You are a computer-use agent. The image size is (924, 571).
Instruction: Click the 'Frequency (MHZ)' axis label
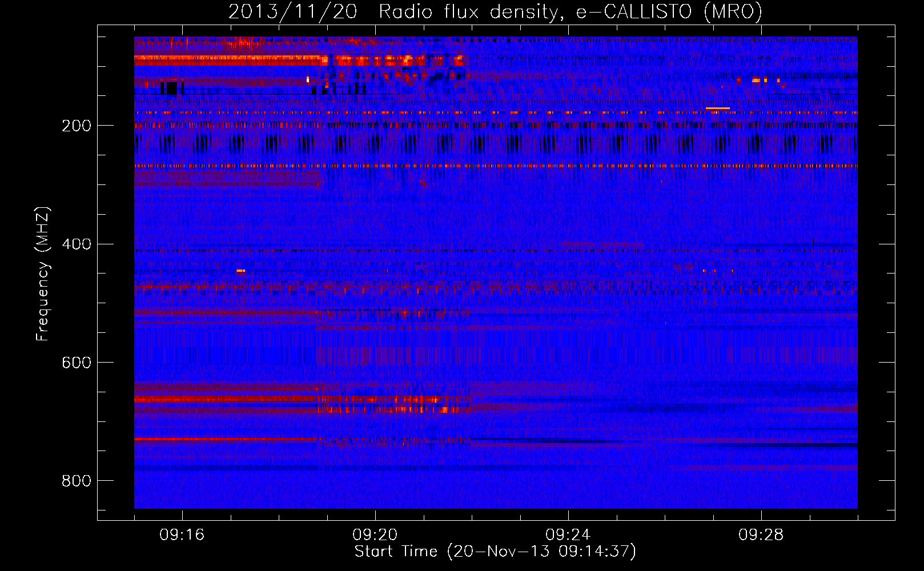point(43,274)
